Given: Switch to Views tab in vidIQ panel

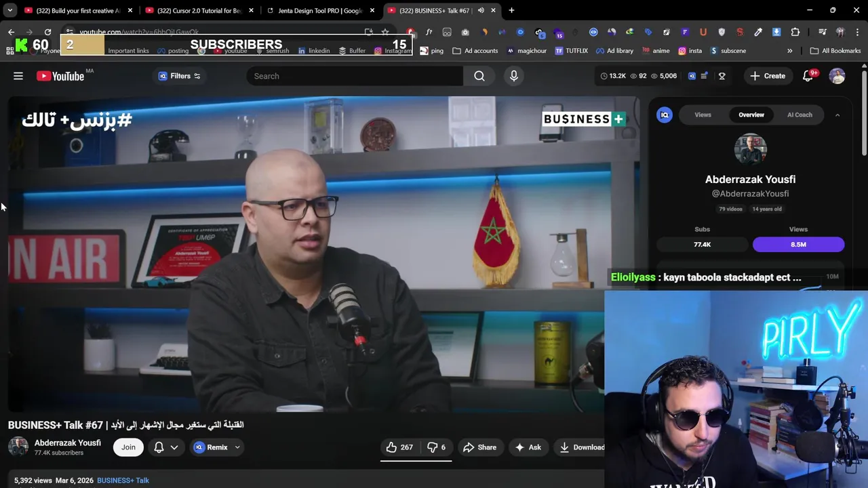Looking at the screenshot, I should tap(703, 115).
